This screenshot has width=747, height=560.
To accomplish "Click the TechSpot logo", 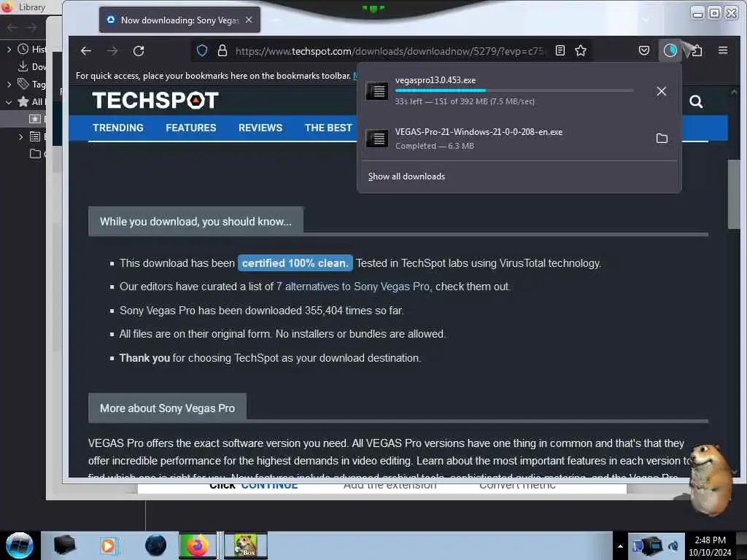I will (155, 101).
